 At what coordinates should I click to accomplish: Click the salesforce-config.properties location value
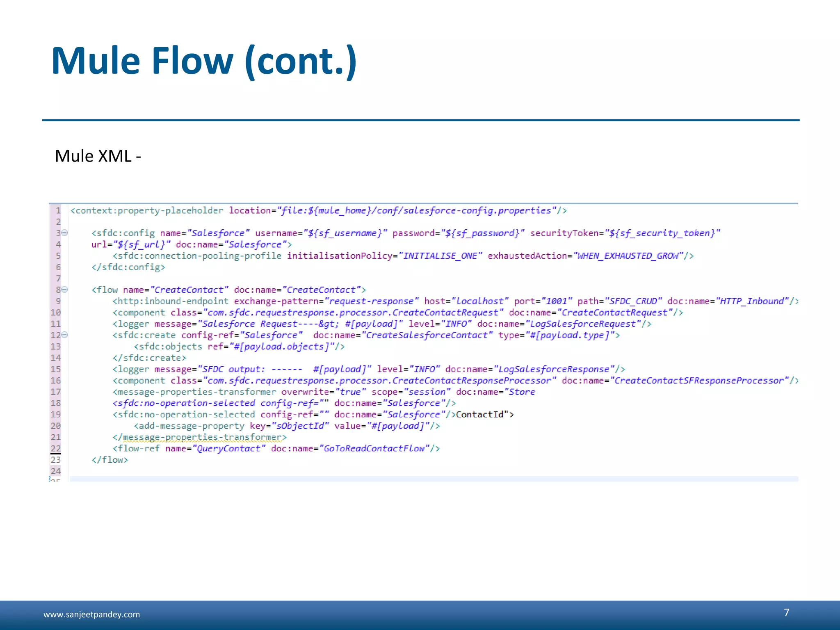[417, 210]
